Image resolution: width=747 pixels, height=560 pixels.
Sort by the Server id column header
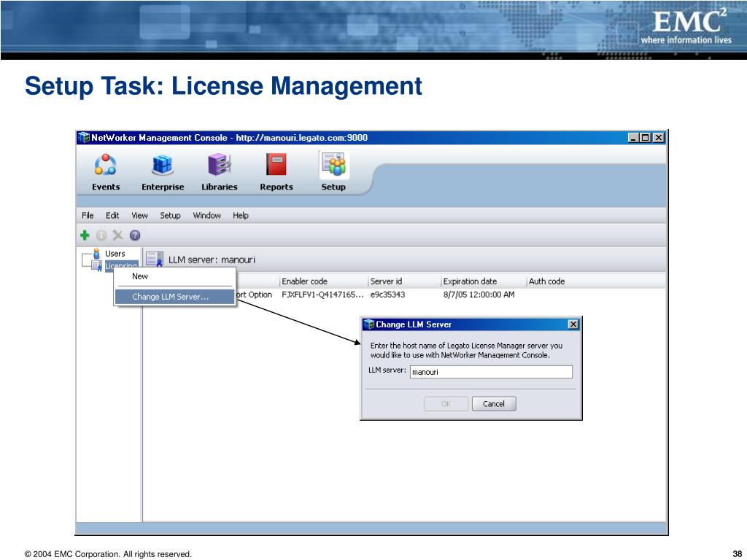click(405, 281)
